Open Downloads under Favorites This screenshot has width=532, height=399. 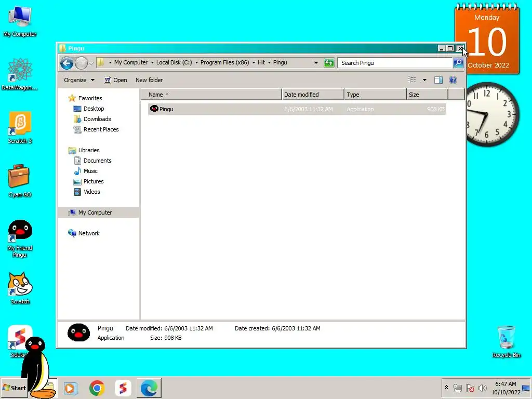(92, 119)
